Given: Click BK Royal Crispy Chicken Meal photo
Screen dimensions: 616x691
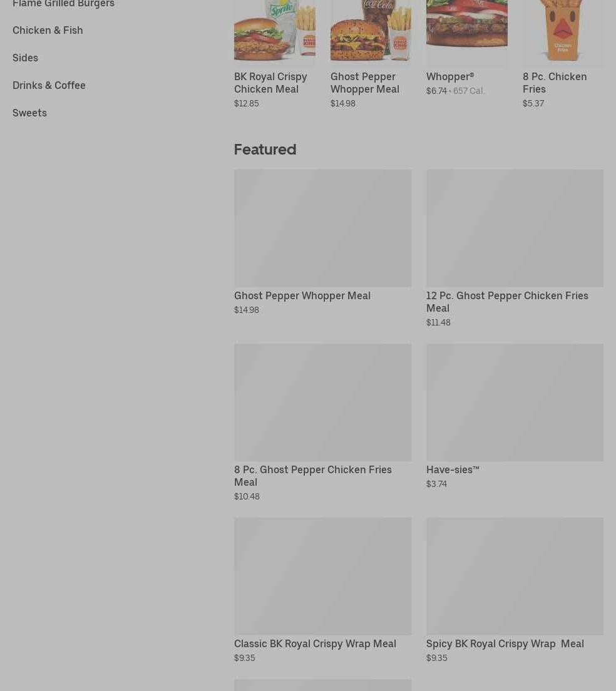Looking at the screenshot, I should 275,32.
